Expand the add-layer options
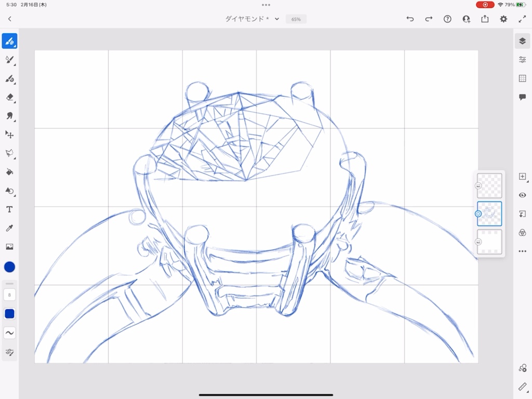This screenshot has width=532, height=399. point(522,177)
